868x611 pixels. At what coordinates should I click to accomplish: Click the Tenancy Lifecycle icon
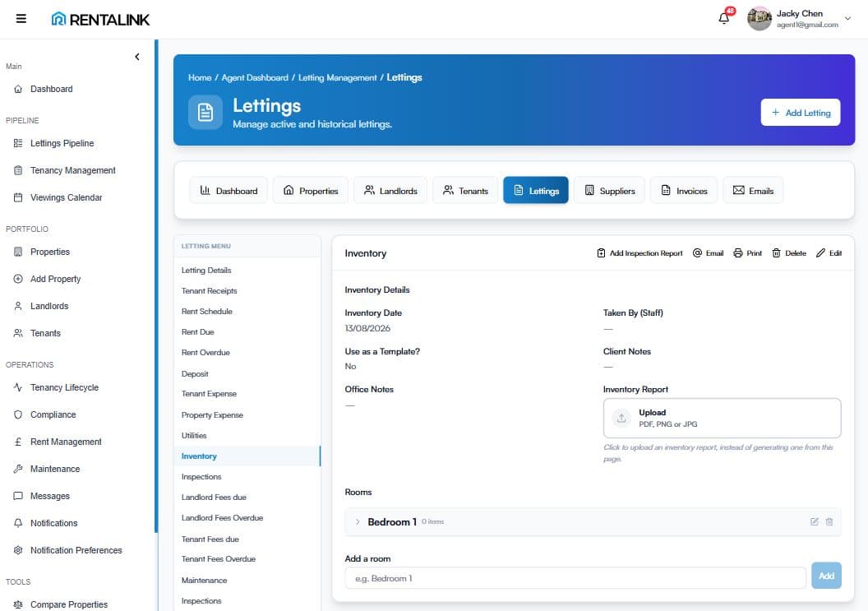(x=18, y=388)
